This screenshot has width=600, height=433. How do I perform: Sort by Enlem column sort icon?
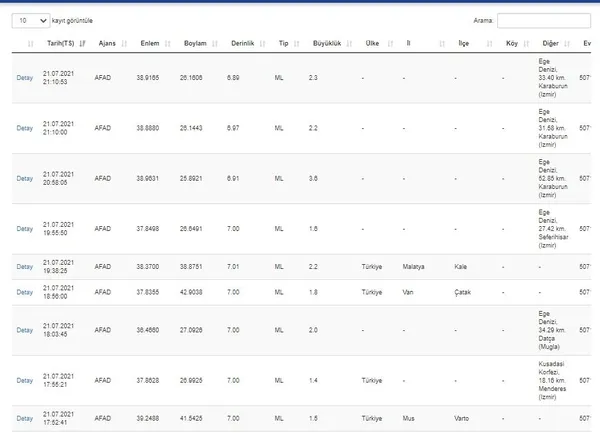point(168,44)
